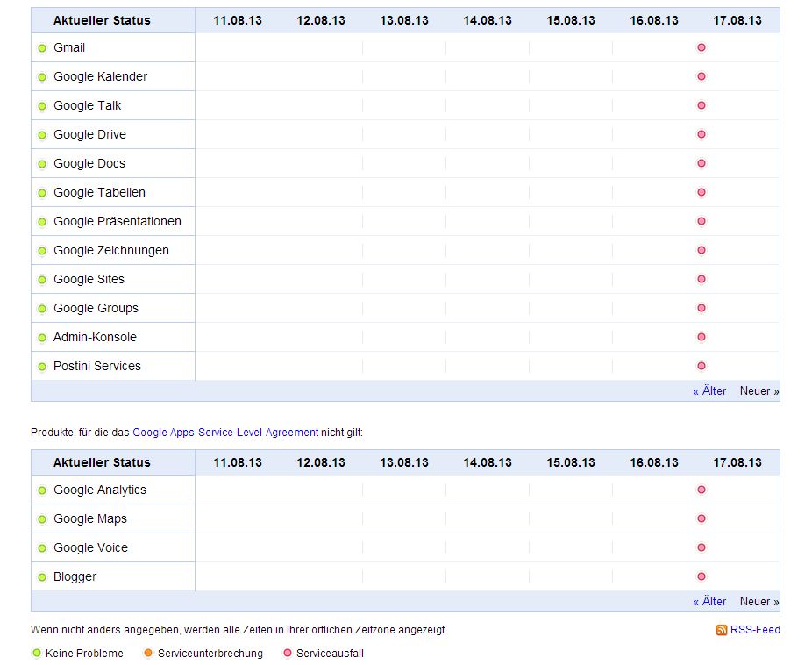
Task: Click Neuer in lower table footer
Action: tap(759, 602)
